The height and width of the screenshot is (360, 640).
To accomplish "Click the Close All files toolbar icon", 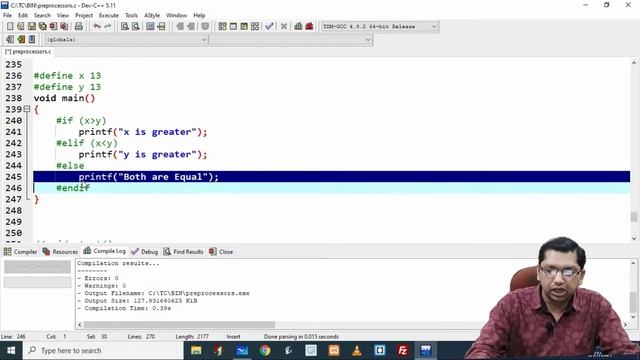I will [x=64, y=27].
